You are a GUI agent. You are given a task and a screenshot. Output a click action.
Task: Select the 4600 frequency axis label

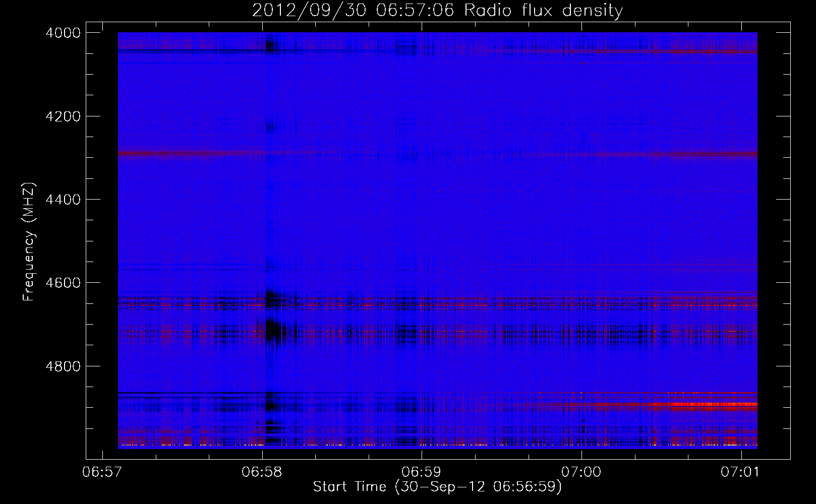(x=63, y=283)
